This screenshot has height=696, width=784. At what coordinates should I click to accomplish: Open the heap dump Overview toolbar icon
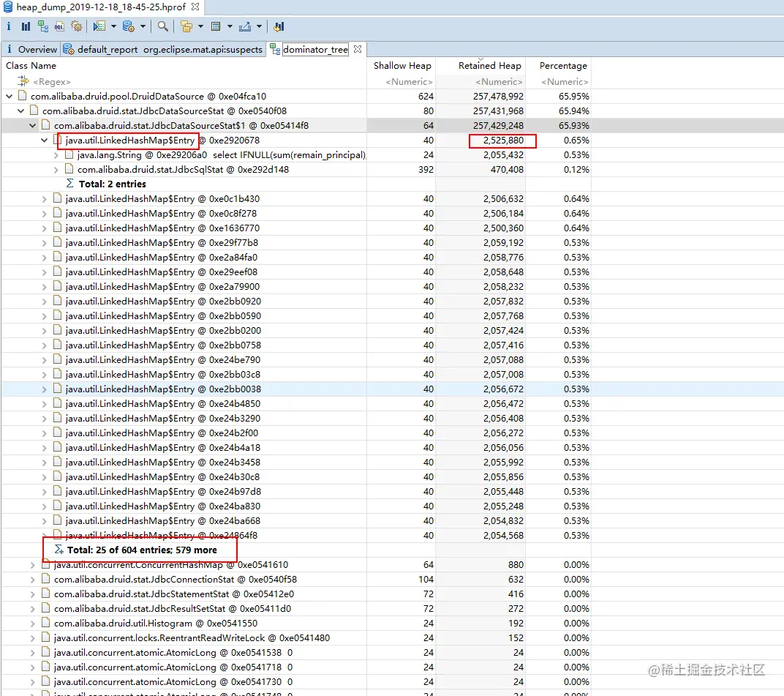pos(9,26)
